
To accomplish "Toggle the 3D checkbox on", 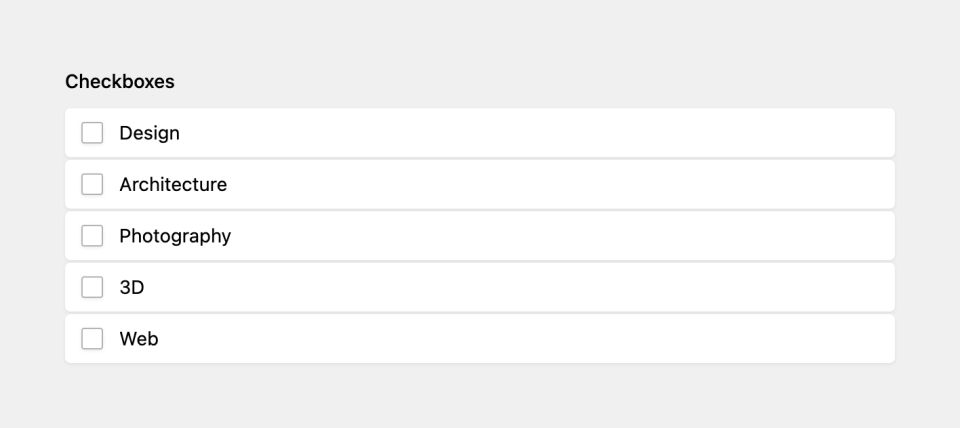I will point(92,287).
